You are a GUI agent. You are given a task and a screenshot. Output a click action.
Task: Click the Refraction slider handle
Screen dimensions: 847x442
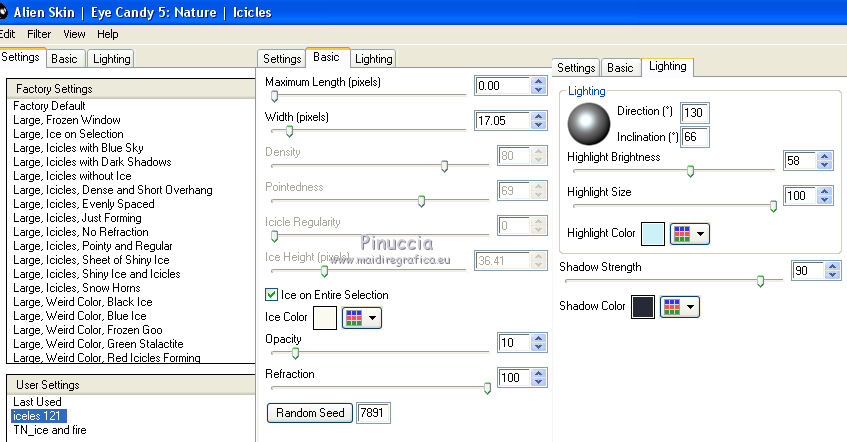(x=487, y=389)
